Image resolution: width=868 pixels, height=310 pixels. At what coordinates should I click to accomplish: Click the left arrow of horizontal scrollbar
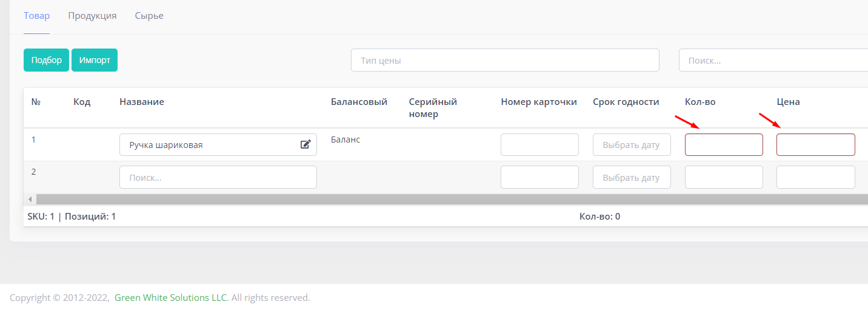pos(30,199)
